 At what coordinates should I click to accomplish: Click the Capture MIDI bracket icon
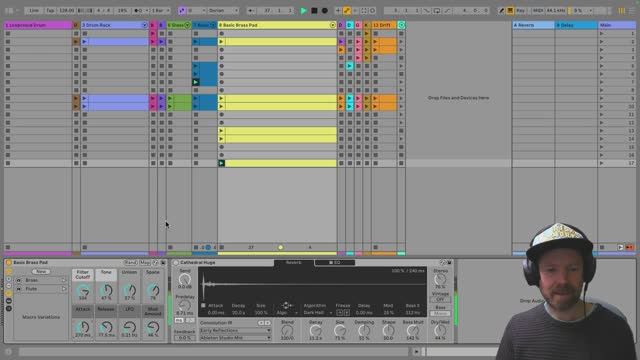(x=364, y=11)
